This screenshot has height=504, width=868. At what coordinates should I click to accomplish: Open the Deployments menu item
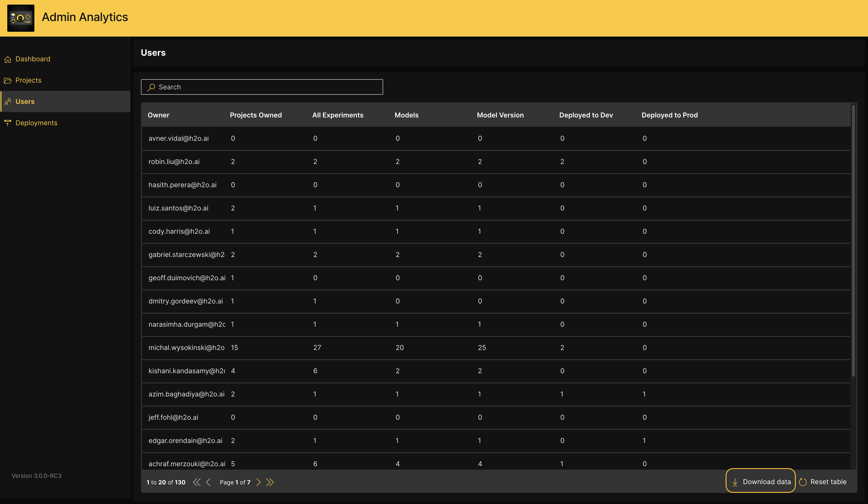tap(36, 123)
